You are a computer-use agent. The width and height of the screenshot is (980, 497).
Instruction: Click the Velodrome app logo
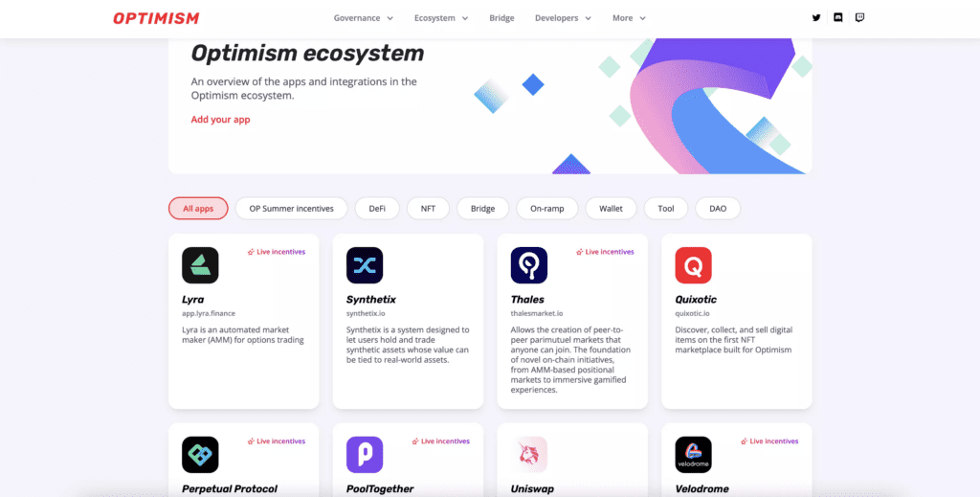(693, 455)
